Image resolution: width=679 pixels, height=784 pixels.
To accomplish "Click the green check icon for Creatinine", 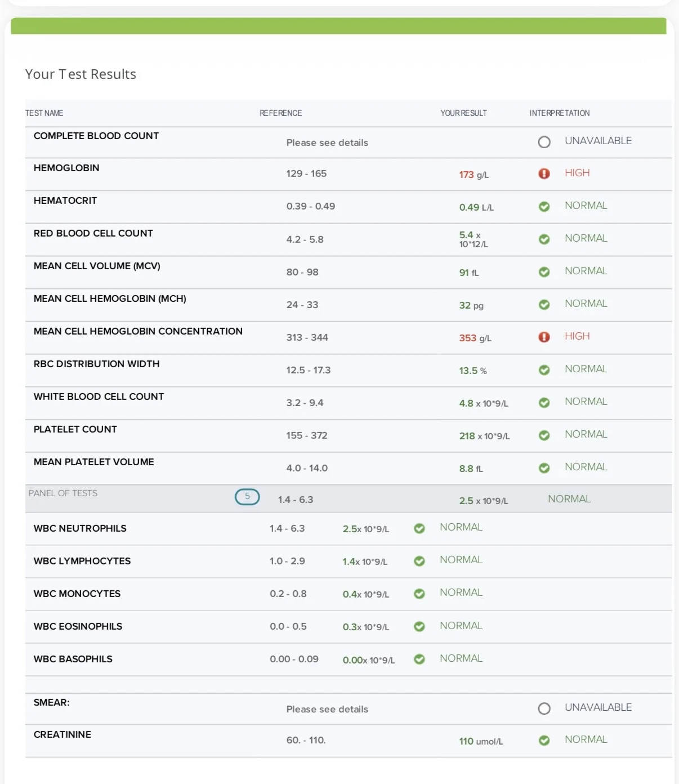I will pyautogui.click(x=544, y=741).
